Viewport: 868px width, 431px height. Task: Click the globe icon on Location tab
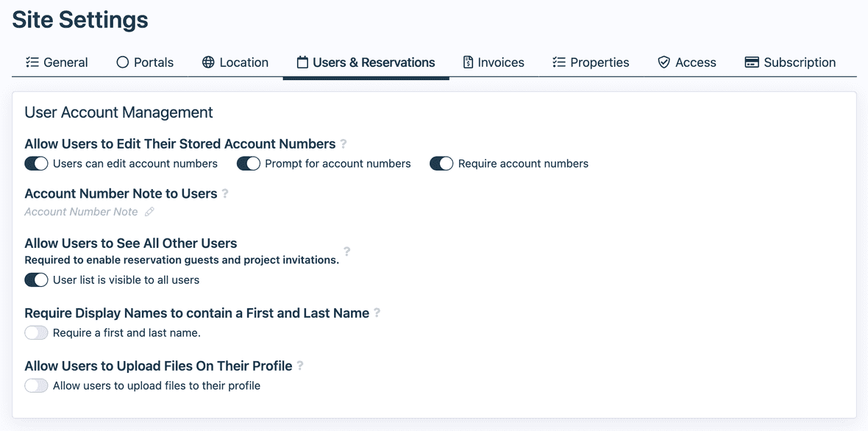tap(208, 63)
